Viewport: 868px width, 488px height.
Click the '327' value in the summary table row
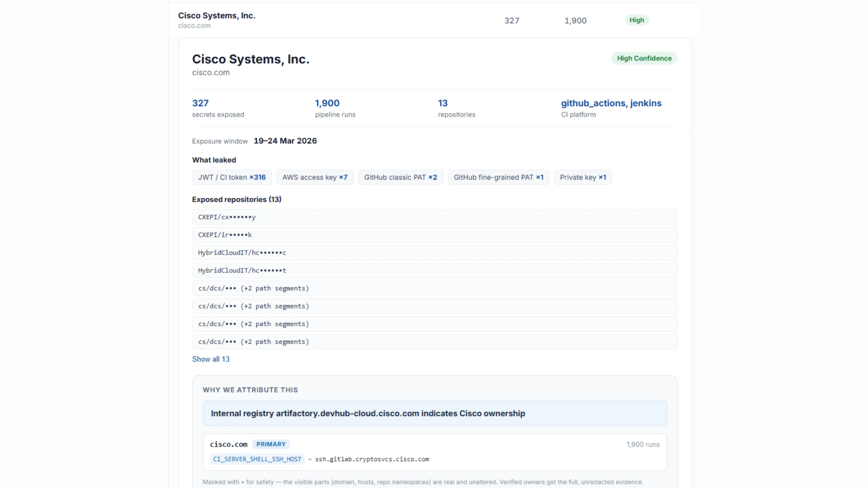pos(512,20)
